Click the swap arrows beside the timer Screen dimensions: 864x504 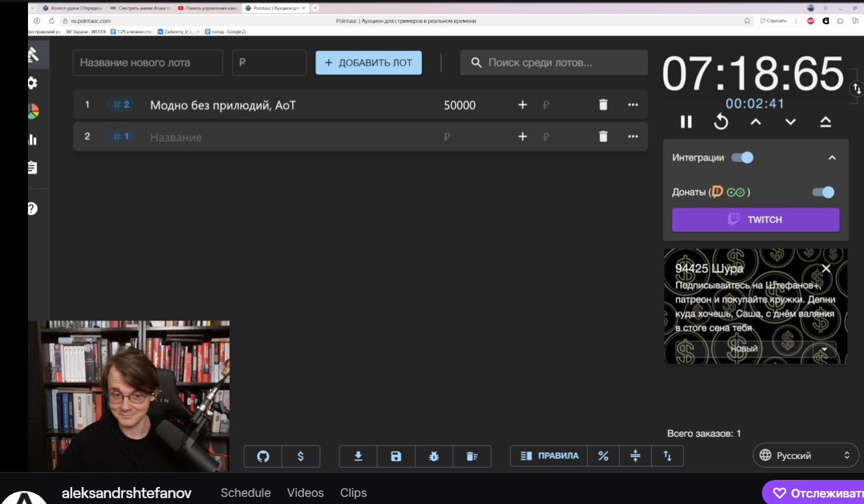pos(857,89)
